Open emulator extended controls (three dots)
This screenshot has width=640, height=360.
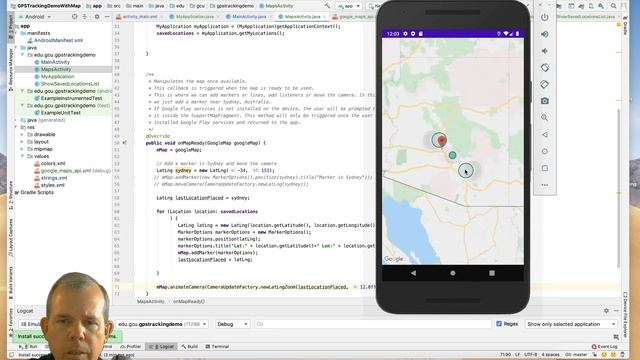point(544,185)
